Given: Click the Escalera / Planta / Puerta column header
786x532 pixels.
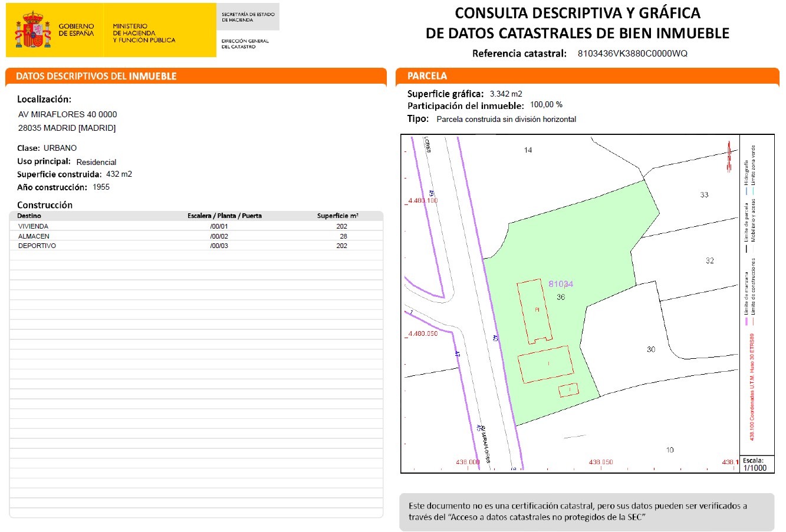Looking at the screenshot, I should coord(225,216).
